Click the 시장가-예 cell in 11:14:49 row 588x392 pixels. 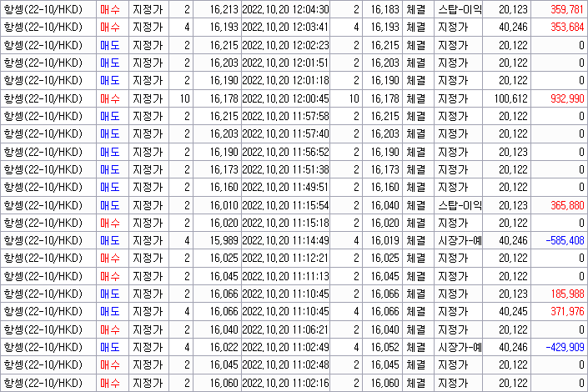click(459, 240)
